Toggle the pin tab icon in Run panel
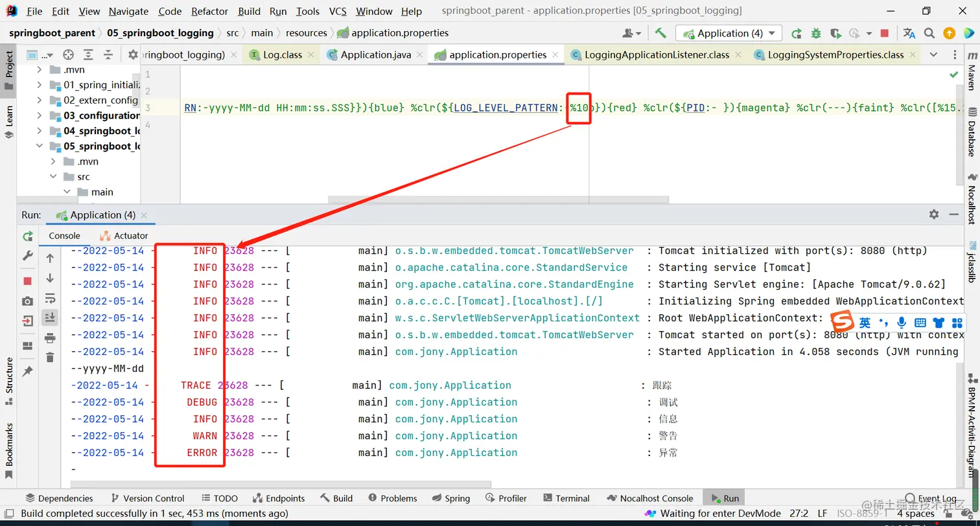 (27, 372)
